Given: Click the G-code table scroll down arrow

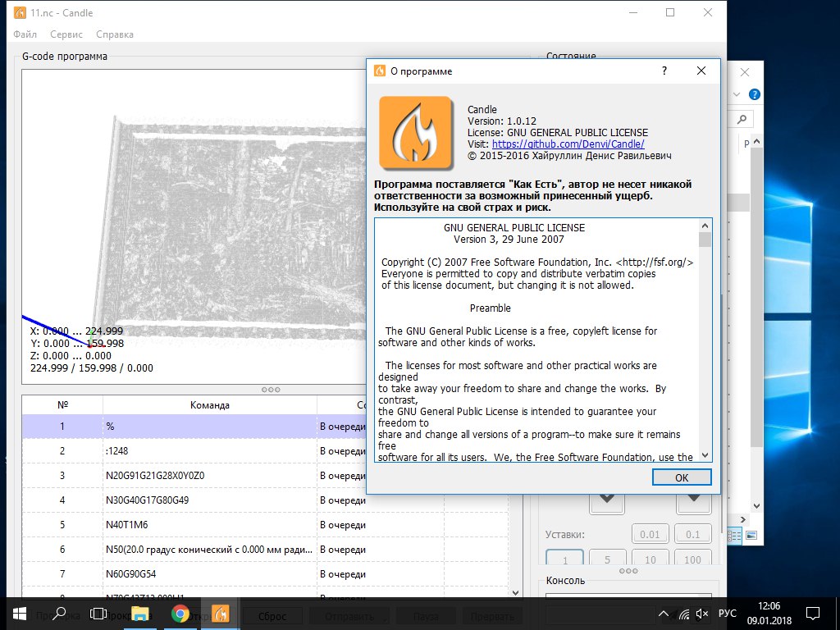Looking at the screenshot, I should click(x=515, y=592).
